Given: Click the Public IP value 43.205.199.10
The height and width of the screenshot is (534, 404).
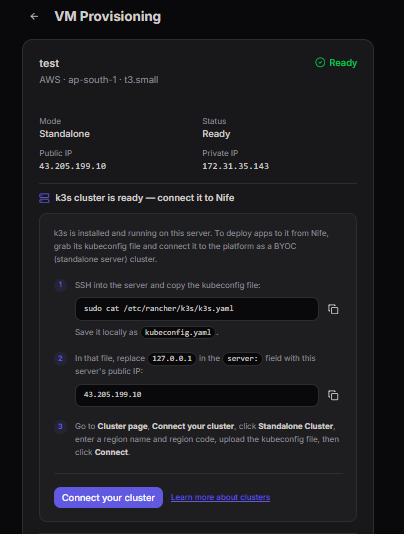Looking at the screenshot, I should [x=73, y=166].
